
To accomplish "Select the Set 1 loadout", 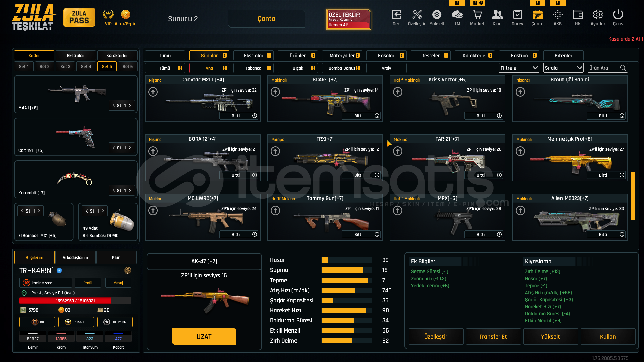I will coord(24,66).
